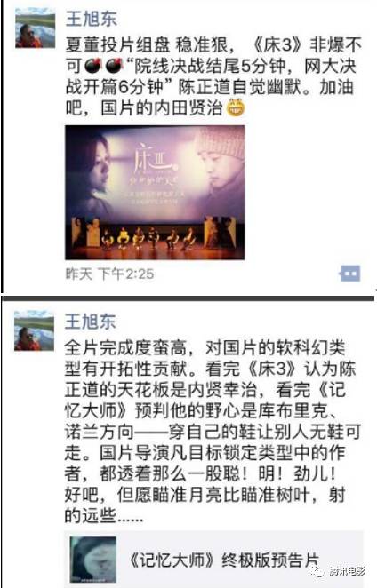Open the 王旭东 profile name in first post

click(x=92, y=19)
